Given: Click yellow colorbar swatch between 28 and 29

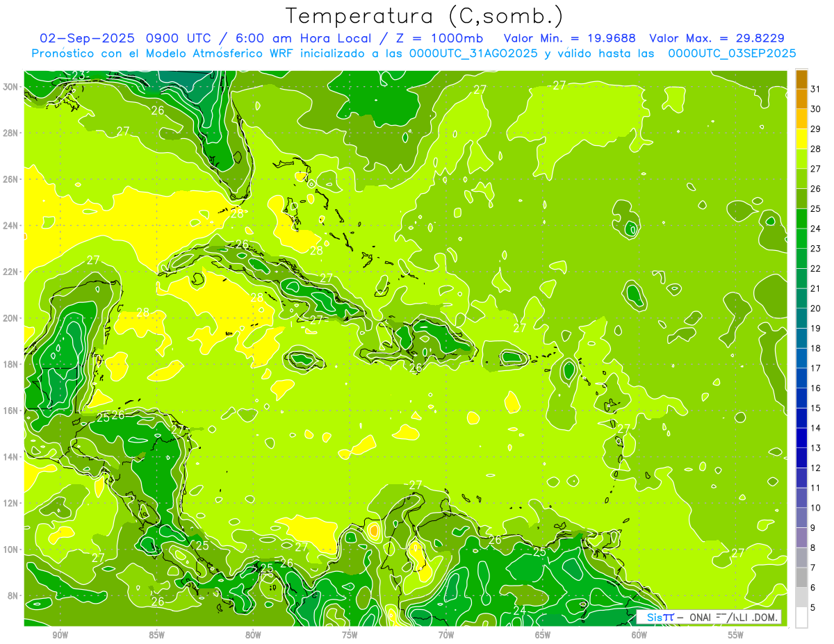Looking at the screenshot, I should pos(801,139).
